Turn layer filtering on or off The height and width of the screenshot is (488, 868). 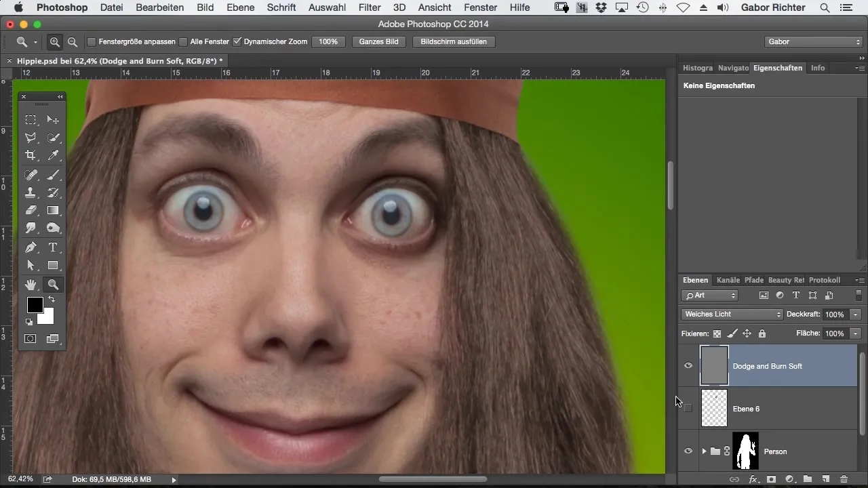pos(859,296)
